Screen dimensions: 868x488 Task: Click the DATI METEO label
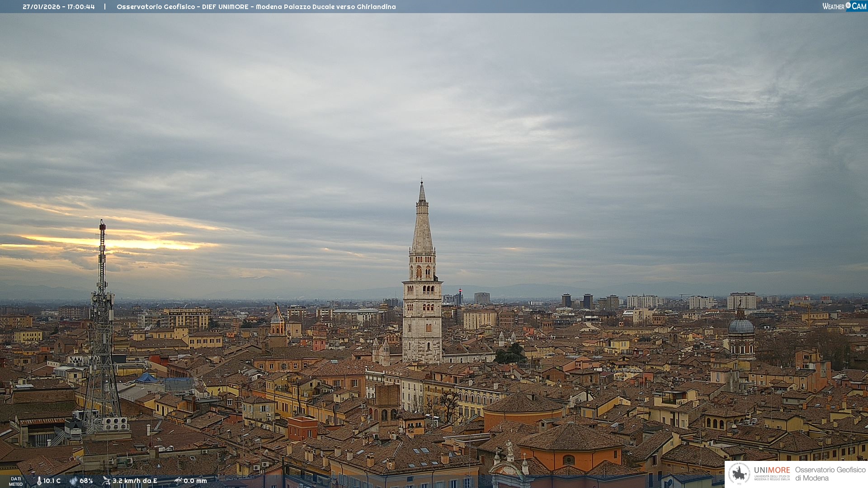16,481
